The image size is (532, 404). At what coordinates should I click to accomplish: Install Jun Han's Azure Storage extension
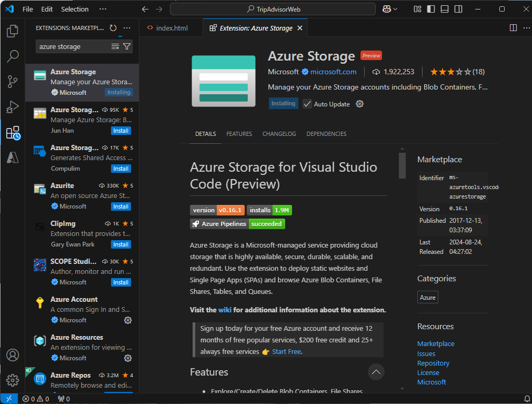pyautogui.click(x=121, y=131)
